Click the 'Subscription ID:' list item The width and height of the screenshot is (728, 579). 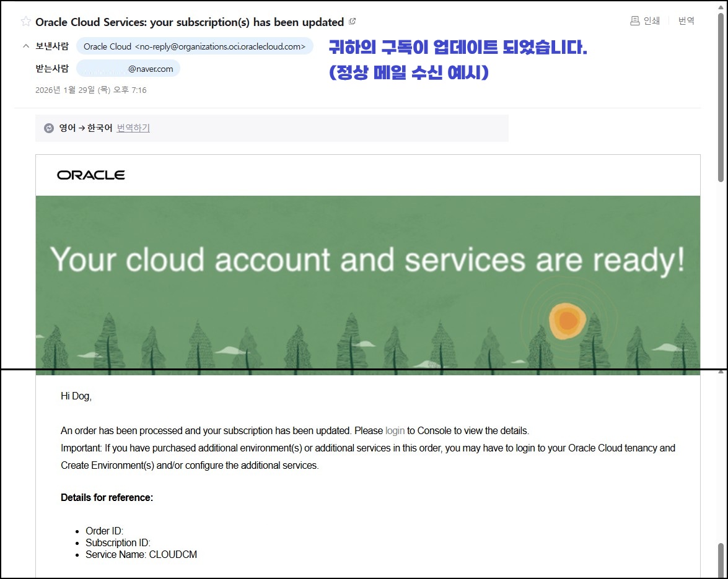(x=118, y=543)
